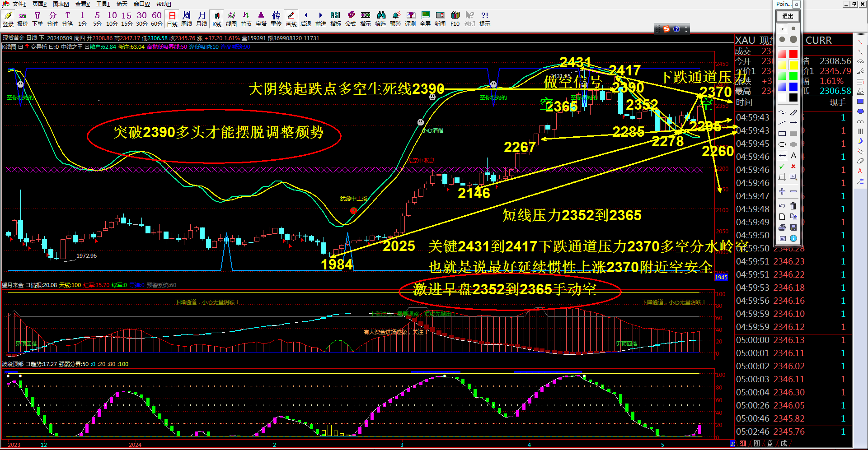Select the eraser tool in Pointer palette
Image resolution: width=868 pixels, height=450 pixels.
point(793,112)
